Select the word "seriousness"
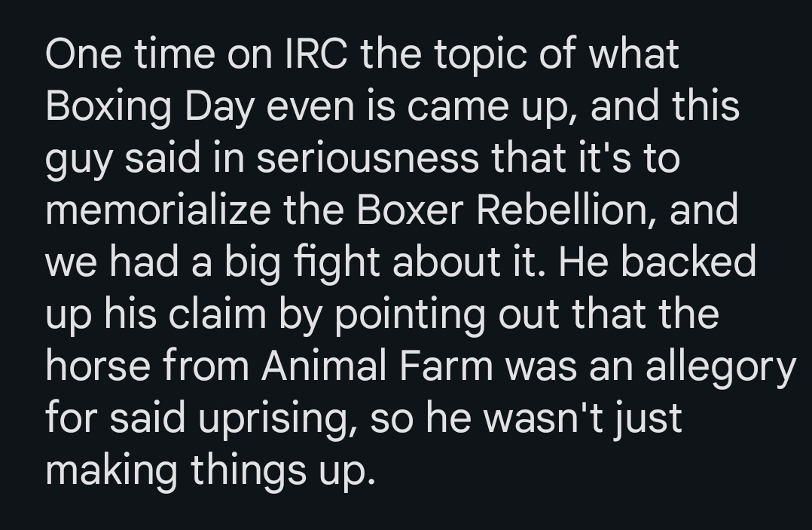This screenshot has width=812, height=530. point(368,158)
